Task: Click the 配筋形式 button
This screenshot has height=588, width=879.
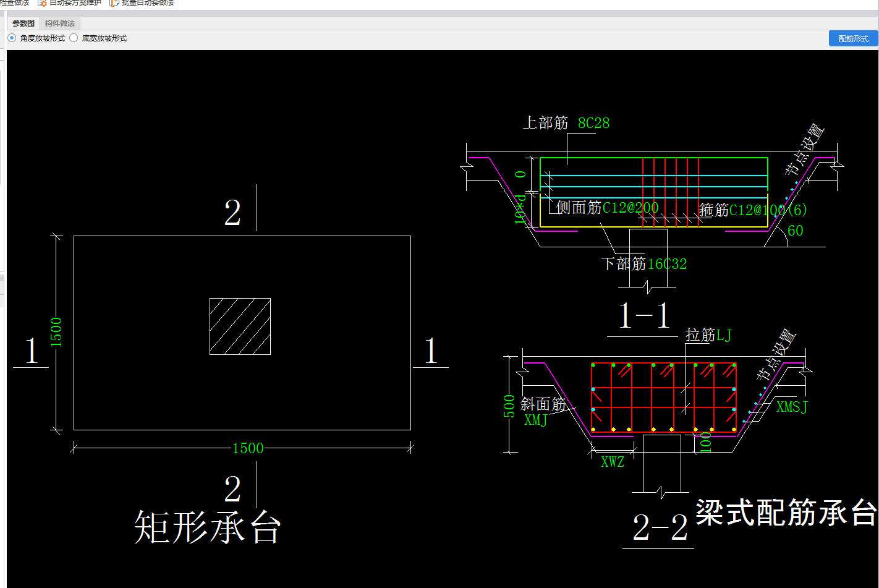Action: tap(853, 38)
